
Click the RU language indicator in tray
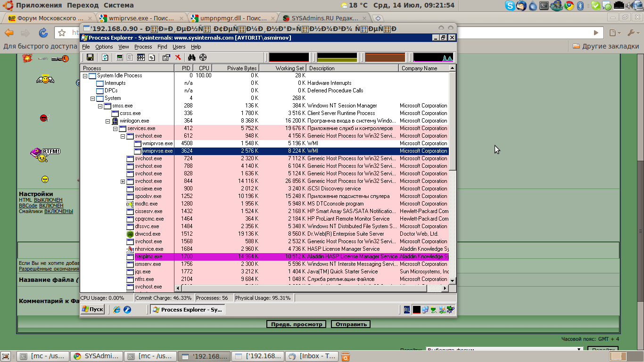coord(407,310)
